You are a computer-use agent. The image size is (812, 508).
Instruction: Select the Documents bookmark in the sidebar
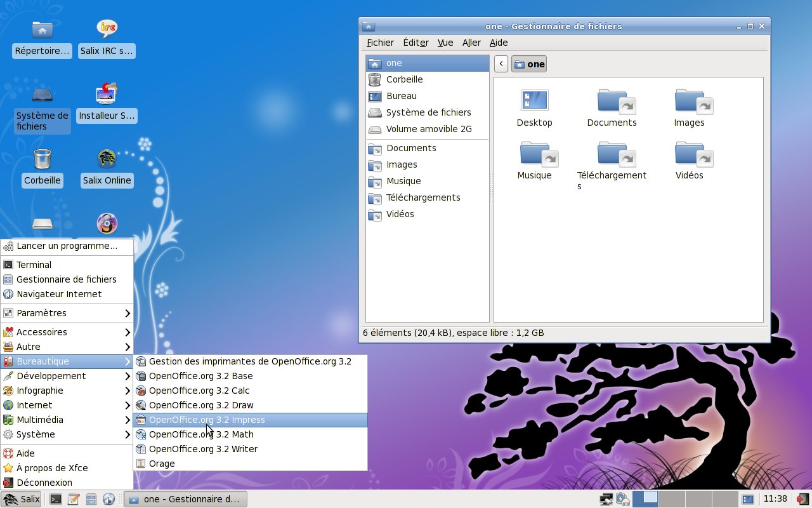point(428,148)
